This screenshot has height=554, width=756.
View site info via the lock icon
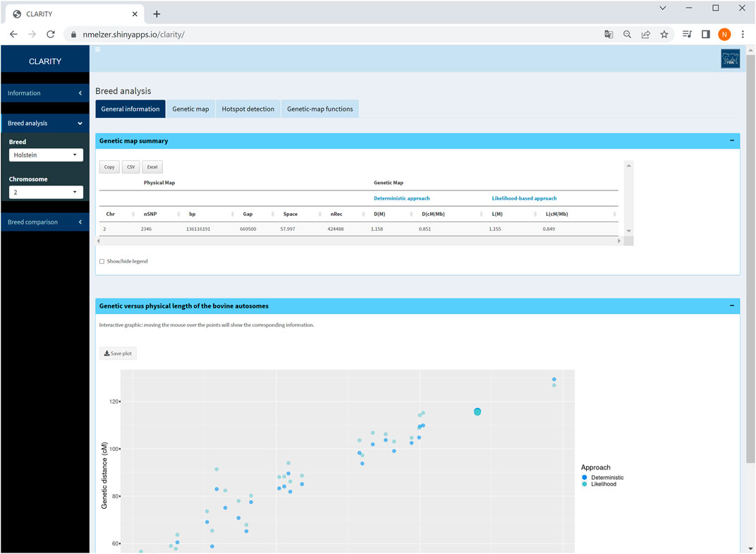(74, 35)
